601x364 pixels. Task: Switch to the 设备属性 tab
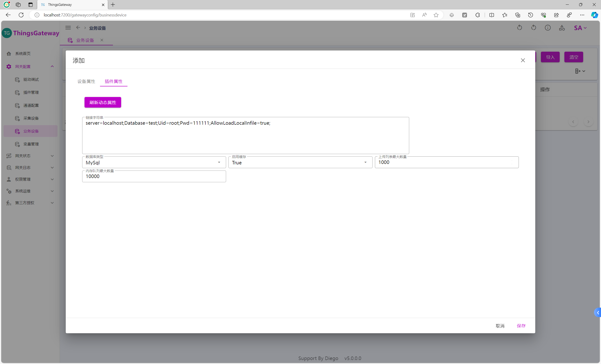(x=86, y=81)
